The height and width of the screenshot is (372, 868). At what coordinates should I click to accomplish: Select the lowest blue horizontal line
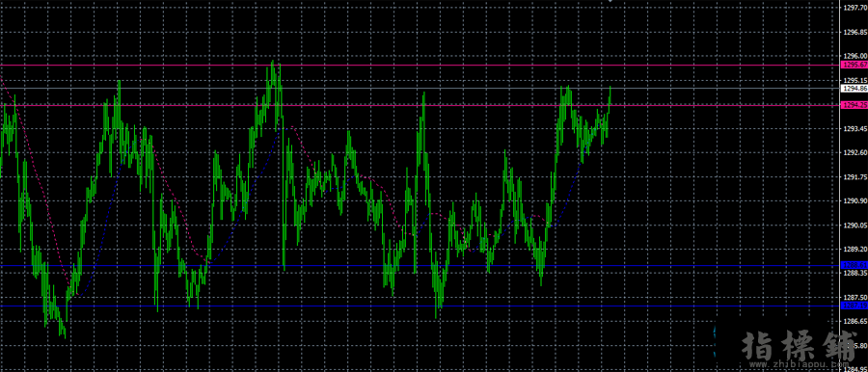(420, 306)
